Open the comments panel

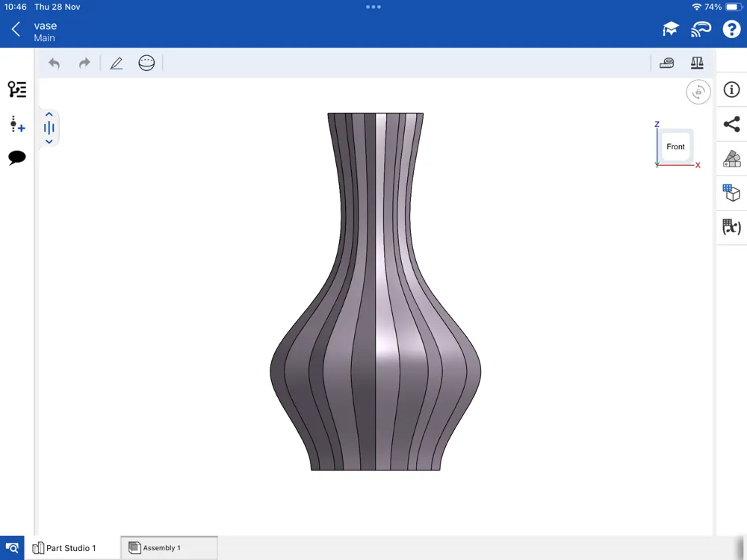pyautogui.click(x=17, y=158)
